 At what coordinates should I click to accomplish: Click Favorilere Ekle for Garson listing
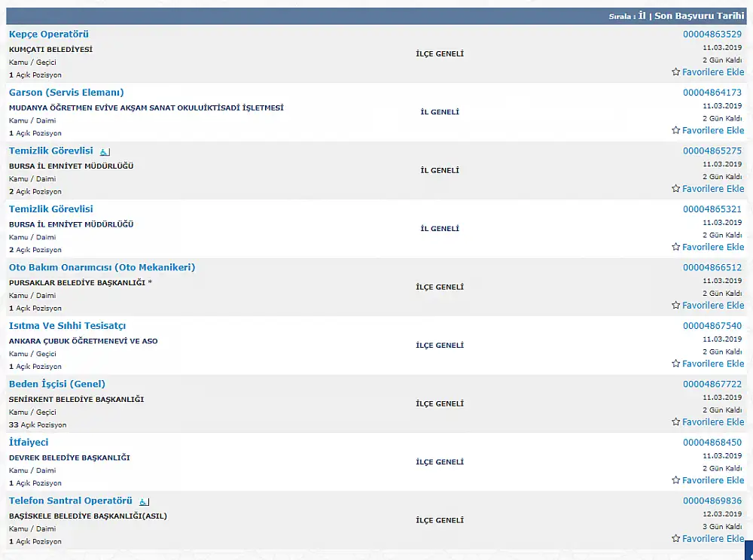pyautogui.click(x=713, y=130)
